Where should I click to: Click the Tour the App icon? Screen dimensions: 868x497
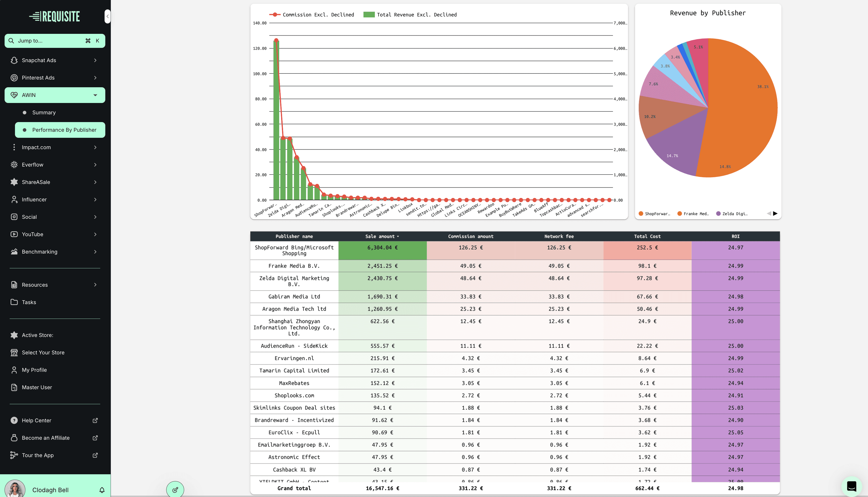click(14, 455)
